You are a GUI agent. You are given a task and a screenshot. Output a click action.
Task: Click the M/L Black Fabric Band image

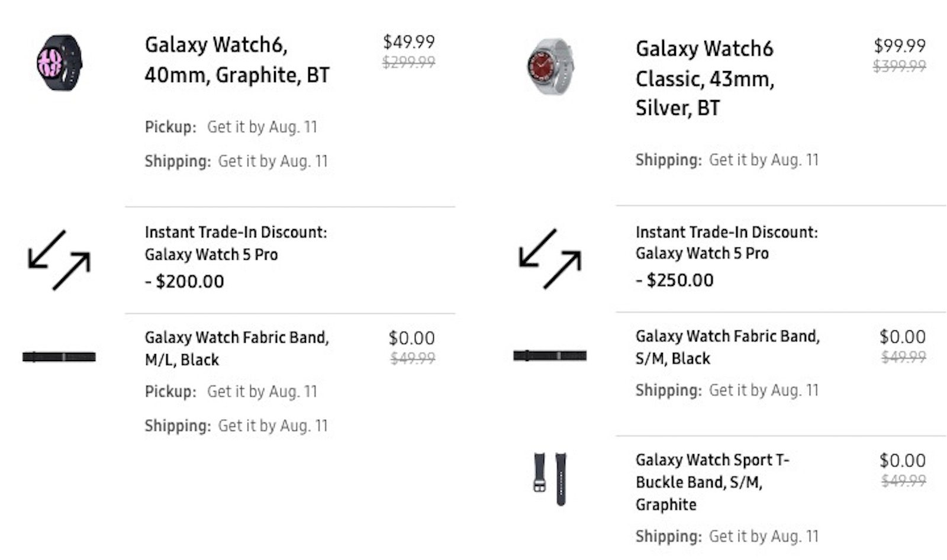pyautogui.click(x=59, y=356)
